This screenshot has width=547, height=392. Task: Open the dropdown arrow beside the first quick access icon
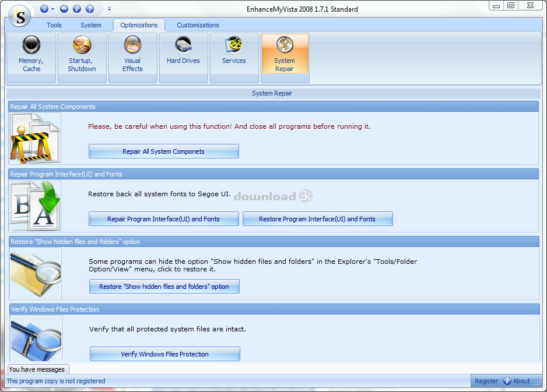tap(52, 9)
